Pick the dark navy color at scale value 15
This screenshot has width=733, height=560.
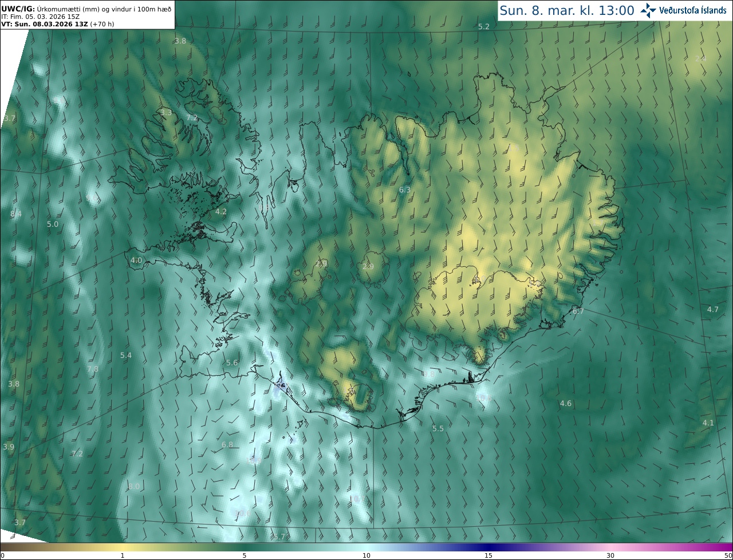tap(488, 547)
